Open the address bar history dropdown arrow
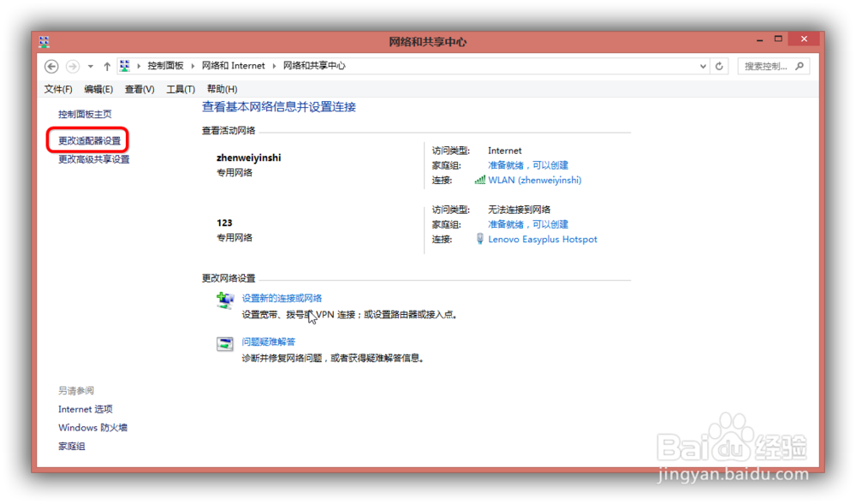This screenshot has width=856, height=504. [x=703, y=66]
